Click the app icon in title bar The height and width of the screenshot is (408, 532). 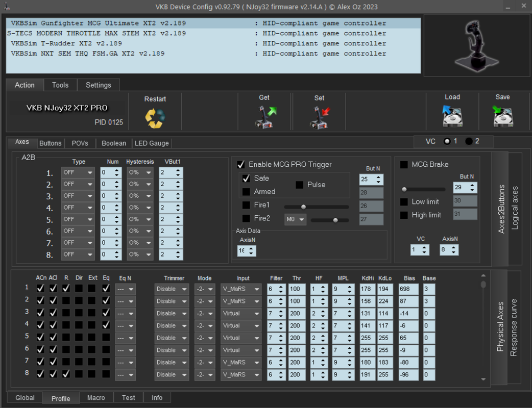pyautogui.click(x=7, y=6)
